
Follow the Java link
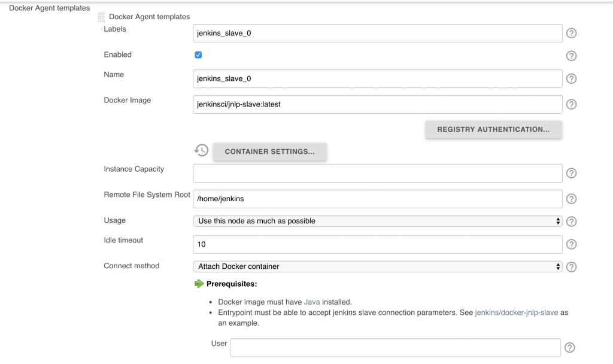click(x=312, y=302)
